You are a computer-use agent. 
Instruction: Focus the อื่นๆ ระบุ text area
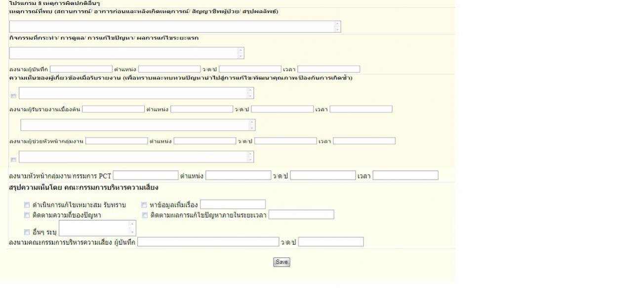pyautogui.click(x=97, y=228)
